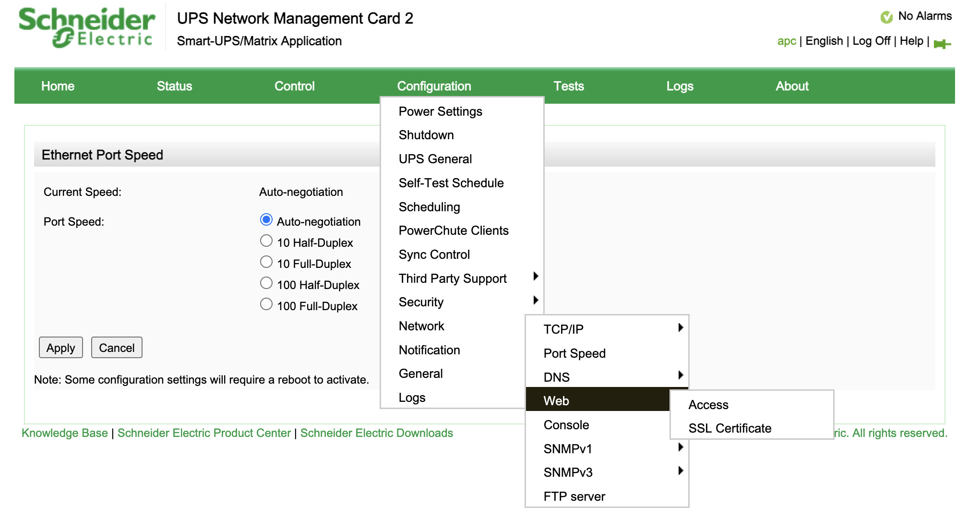Open Schneider Electric Product Center link
The image size is (980, 531).
pos(204,433)
